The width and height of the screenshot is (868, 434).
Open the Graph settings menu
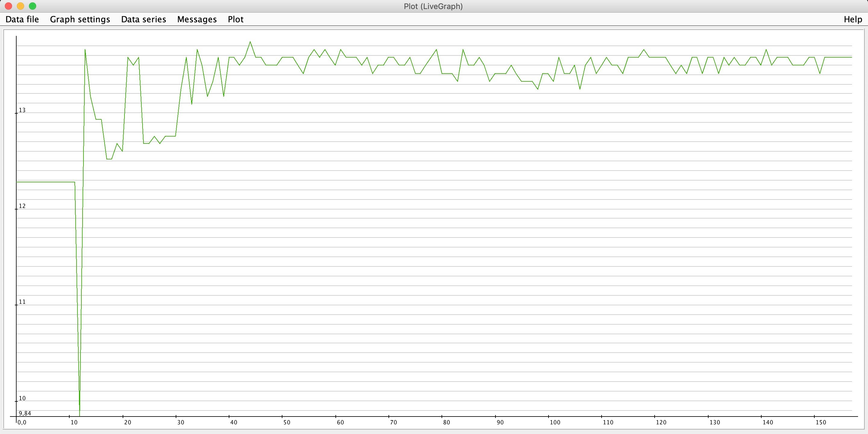pyautogui.click(x=80, y=19)
